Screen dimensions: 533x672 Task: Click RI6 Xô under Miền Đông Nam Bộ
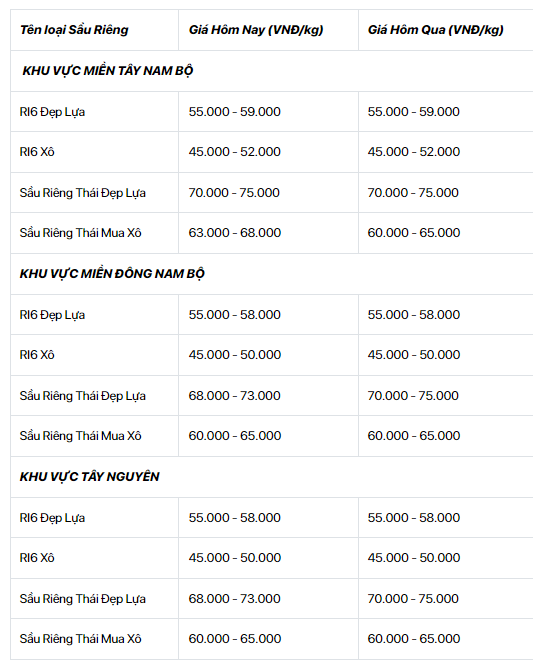(37, 355)
